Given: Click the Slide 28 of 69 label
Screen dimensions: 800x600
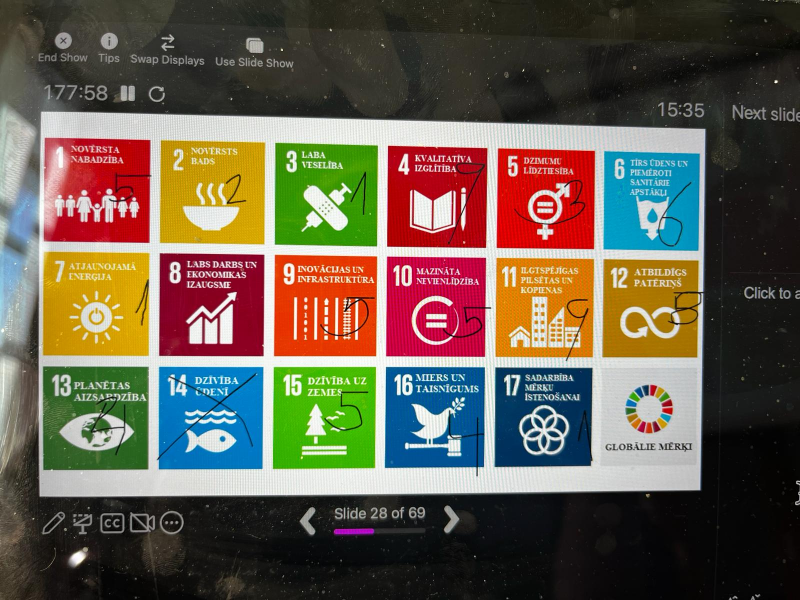Looking at the screenshot, I should [379, 513].
